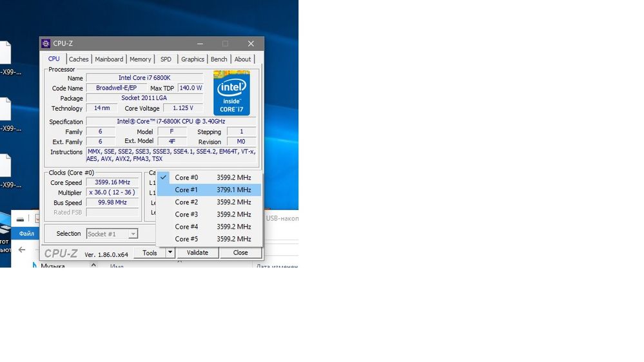
Task: Click the 14 nm technology value
Action: pos(102,108)
